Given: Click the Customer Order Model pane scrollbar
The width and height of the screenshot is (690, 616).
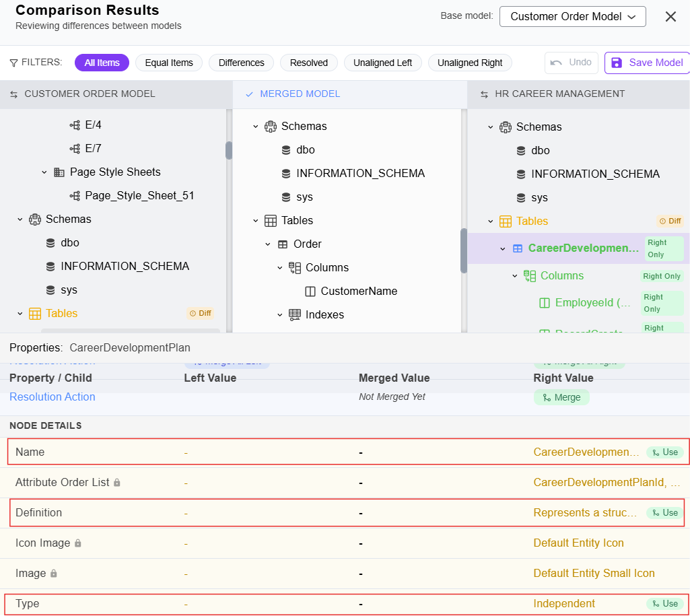Looking at the screenshot, I should pyautogui.click(x=229, y=151).
